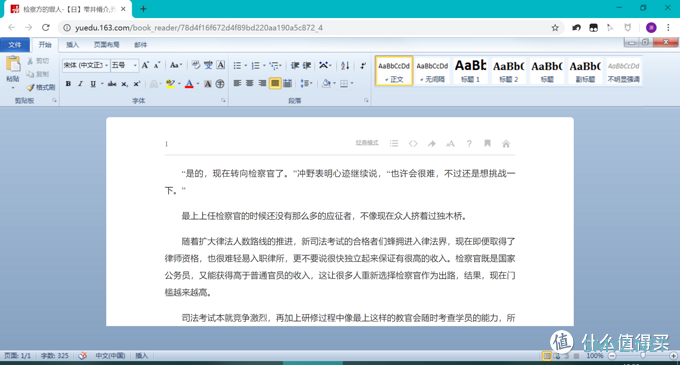The height and width of the screenshot is (365, 680).
Task: Toggle Underline formatting
Action: pyautogui.click(x=93, y=84)
